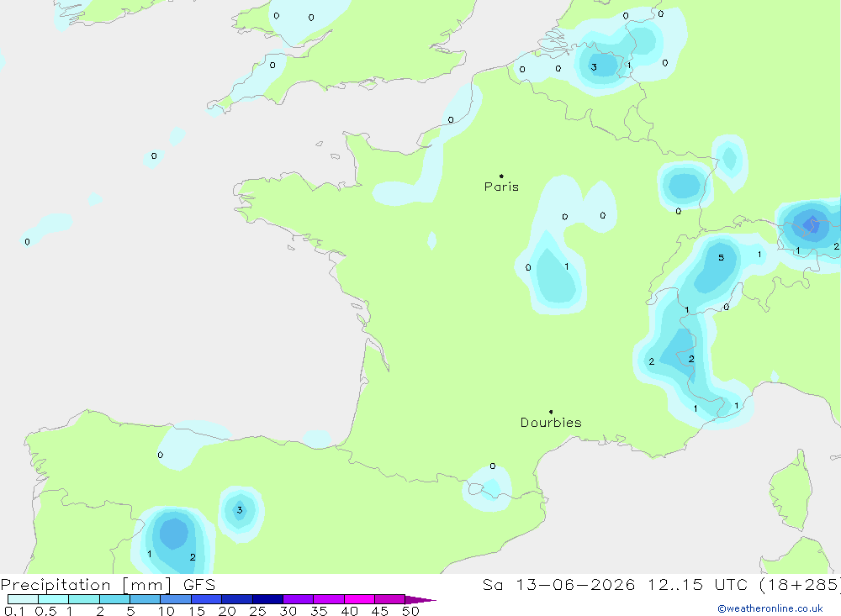Screen dimensions: 841x616
Task: Select the 30 to 35 mm purple swatch
Action: coord(299,599)
